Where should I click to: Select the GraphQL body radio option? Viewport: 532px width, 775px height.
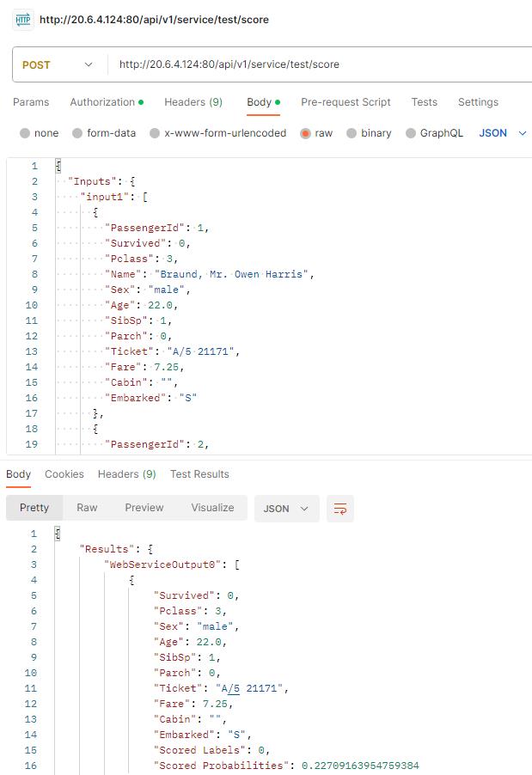click(x=411, y=133)
